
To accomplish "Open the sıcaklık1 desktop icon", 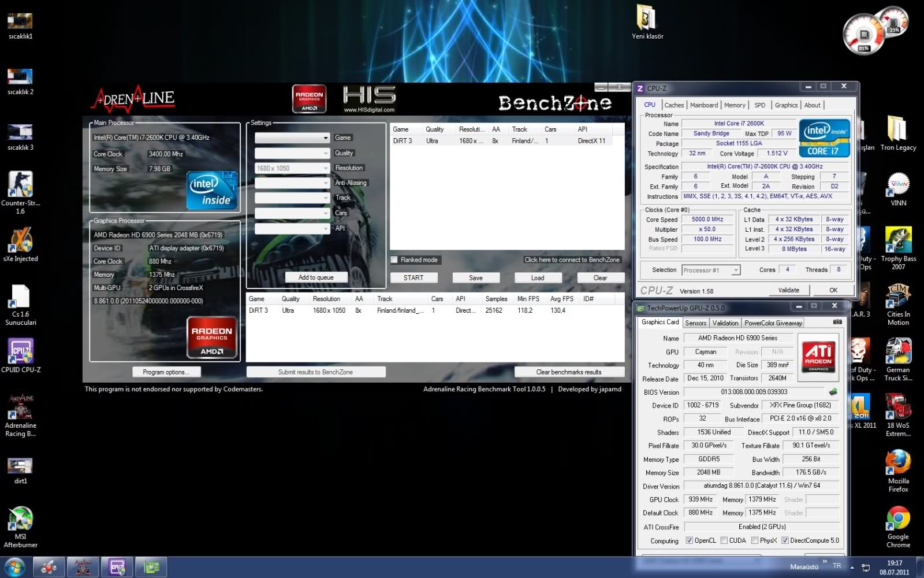I will click(20, 26).
